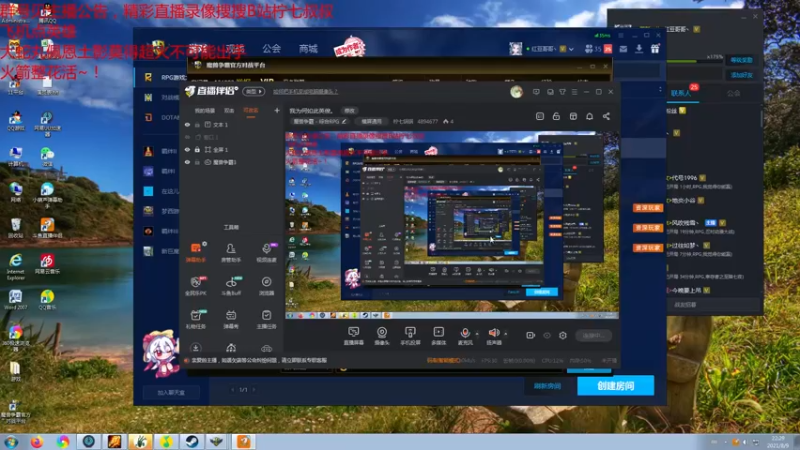Open the 主播任务 streamer task tool
This screenshot has width=800, height=450.
[266, 319]
